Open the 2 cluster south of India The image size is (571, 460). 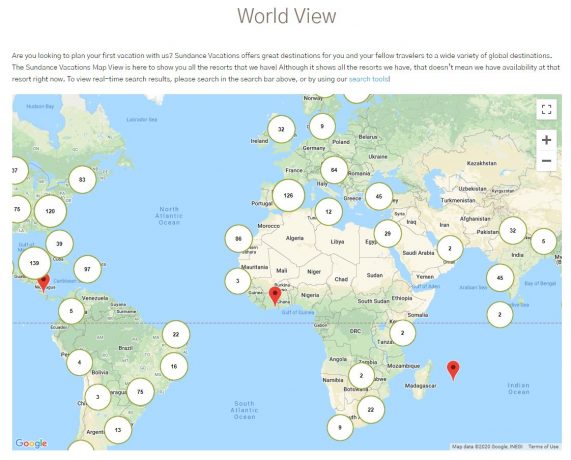click(x=500, y=314)
